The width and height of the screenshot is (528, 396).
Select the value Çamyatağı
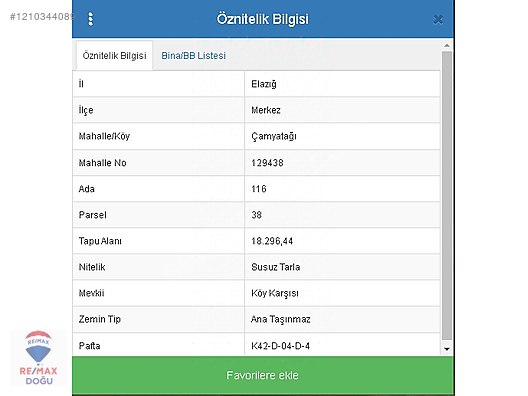tap(274, 136)
